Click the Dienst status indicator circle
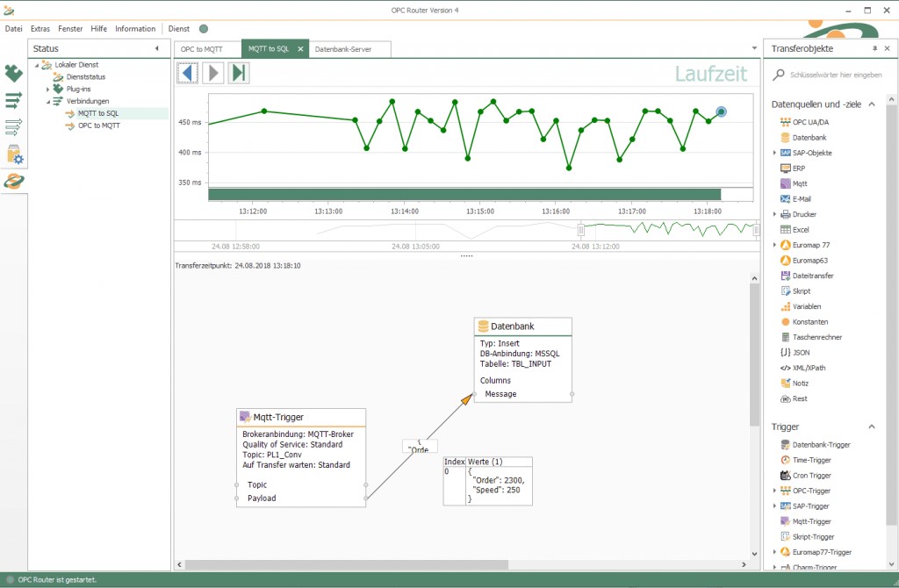Screen dimensions: 899x588 click(x=204, y=29)
